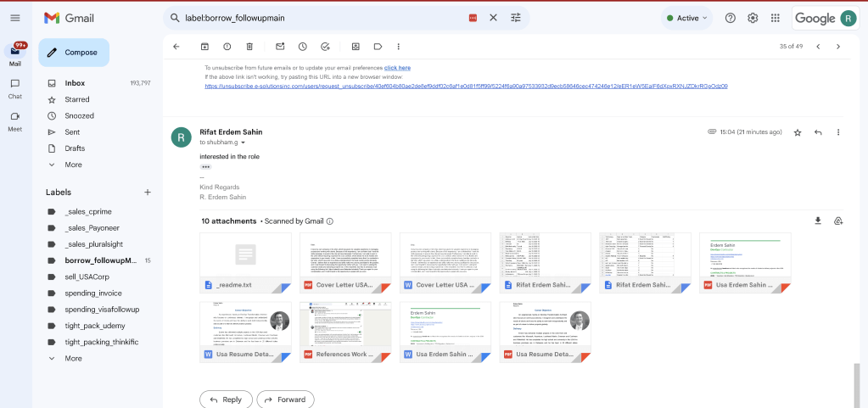Viewport: 868px width, 408px height.
Task: Go to the newer conversation arrow
Action: pyautogui.click(x=818, y=47)
